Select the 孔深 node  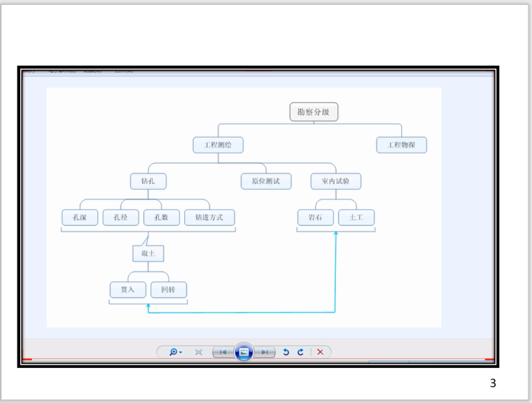79,218
